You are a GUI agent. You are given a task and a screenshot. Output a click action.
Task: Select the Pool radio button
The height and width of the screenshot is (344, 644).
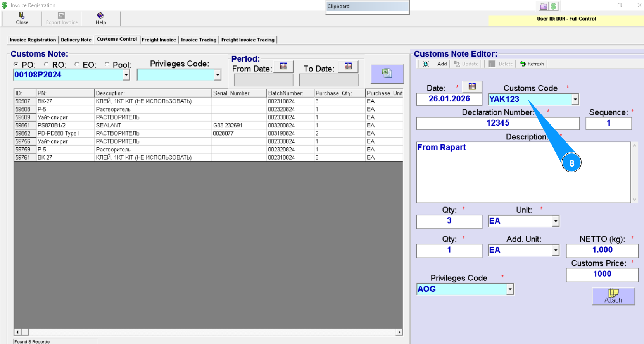(x=107, y=64)
